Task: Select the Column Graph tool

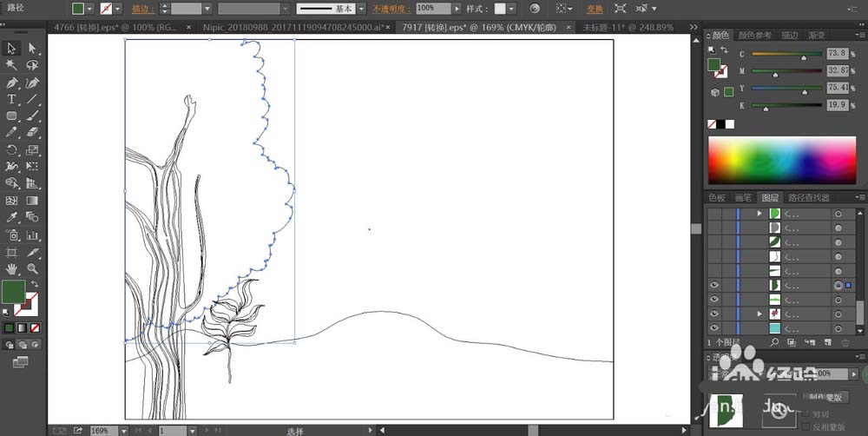Action: [x=32, y=235]
